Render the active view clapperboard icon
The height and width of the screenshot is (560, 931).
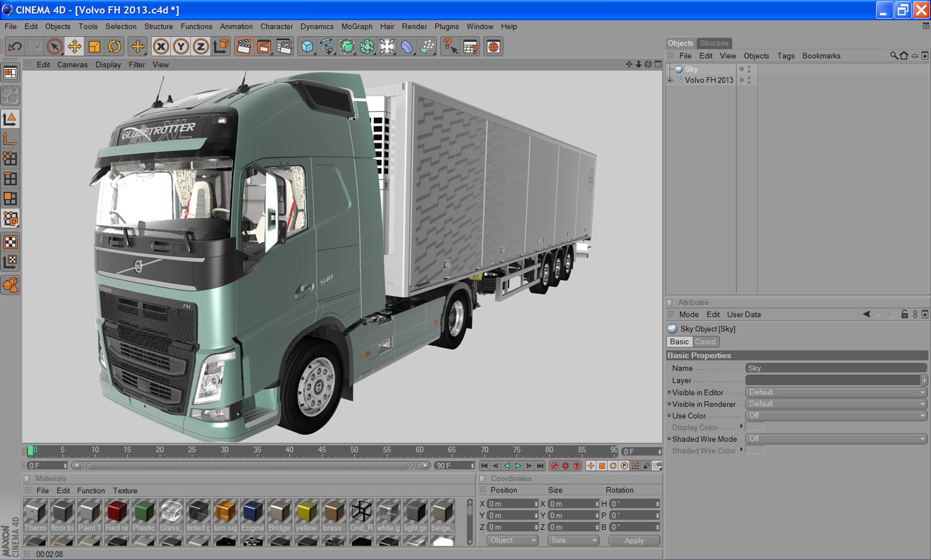[244, 47]
